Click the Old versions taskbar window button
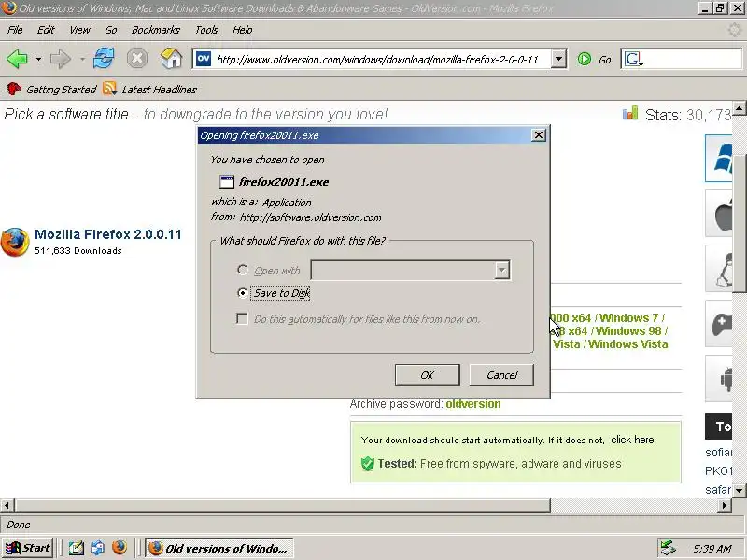This screenshot has width=747, height=560. click(x=218, y=548)
